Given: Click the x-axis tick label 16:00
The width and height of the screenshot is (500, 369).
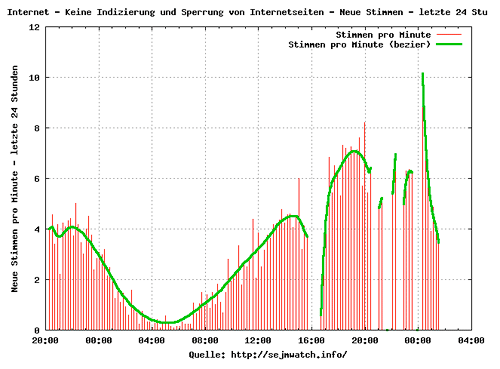Looking at the screenshot, I should [311, 340].
